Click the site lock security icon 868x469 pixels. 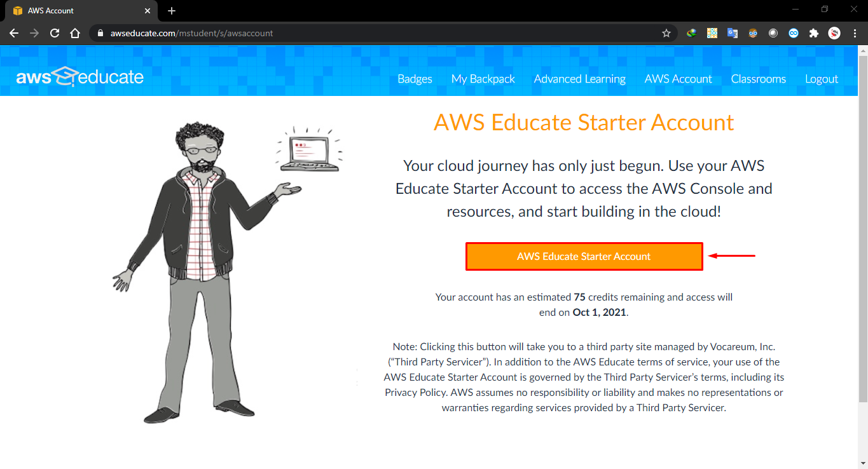[100, 33]
